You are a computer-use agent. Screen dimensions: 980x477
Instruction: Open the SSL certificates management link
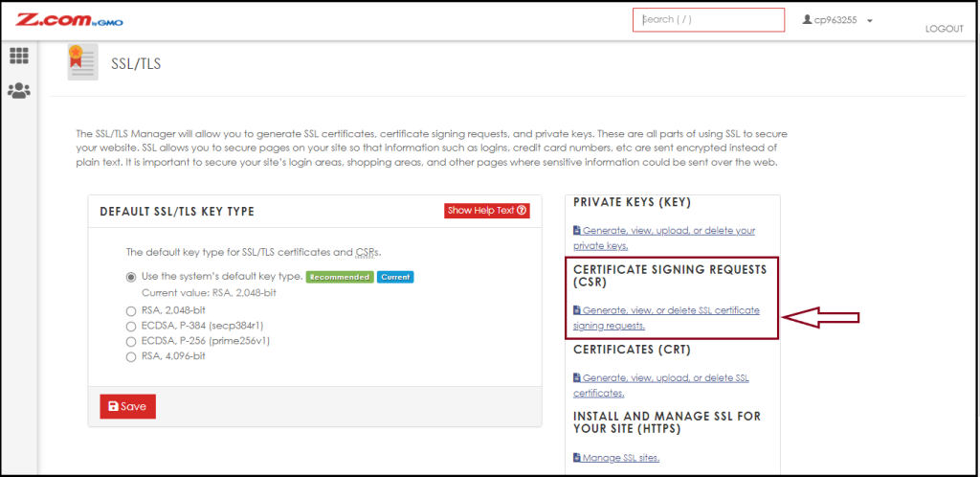pyautogui.click(x=660, y=386)
